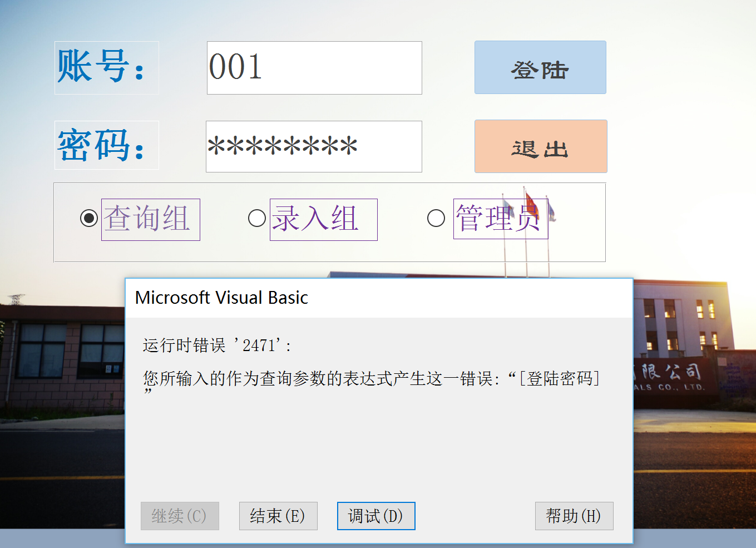Select the 查询组 radio button

pyautogui.click(x=89, y=218)
